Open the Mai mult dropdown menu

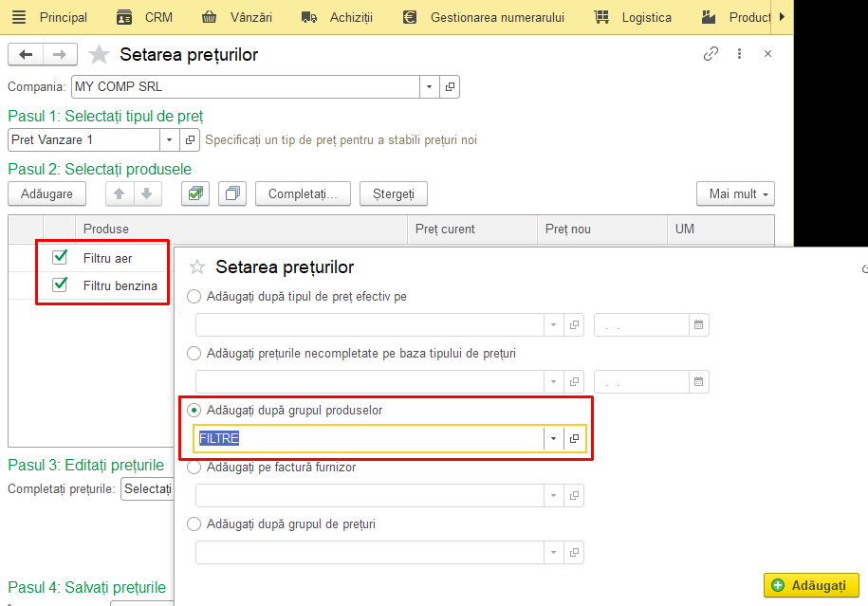point(735,193)
